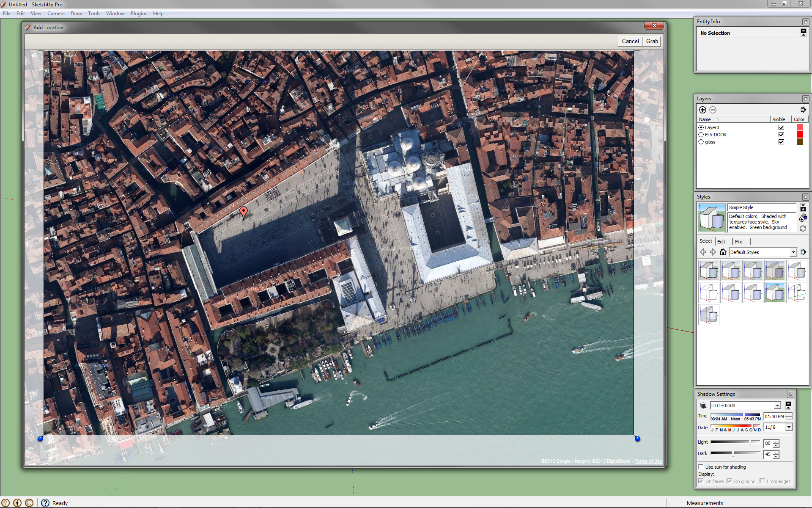Viewport: 812px width, 508px height.
Task: Expand the Default Styles collection dropdown
Action: (793, 252)
